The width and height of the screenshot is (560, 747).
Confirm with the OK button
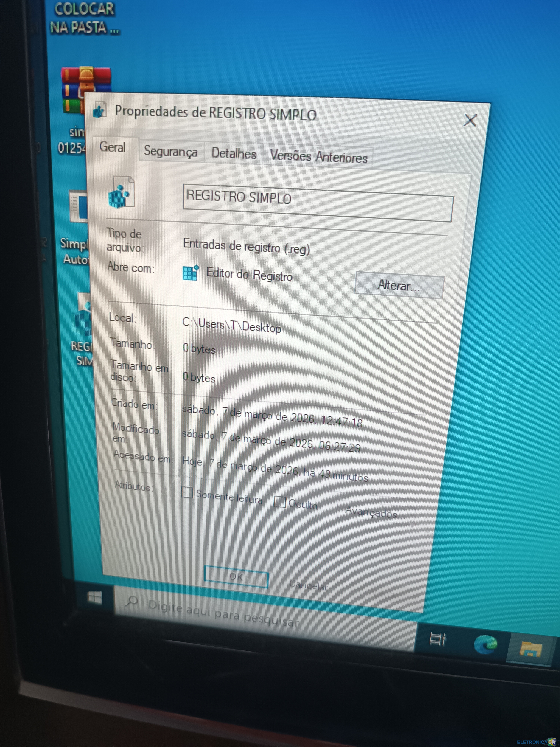(236, 576)
